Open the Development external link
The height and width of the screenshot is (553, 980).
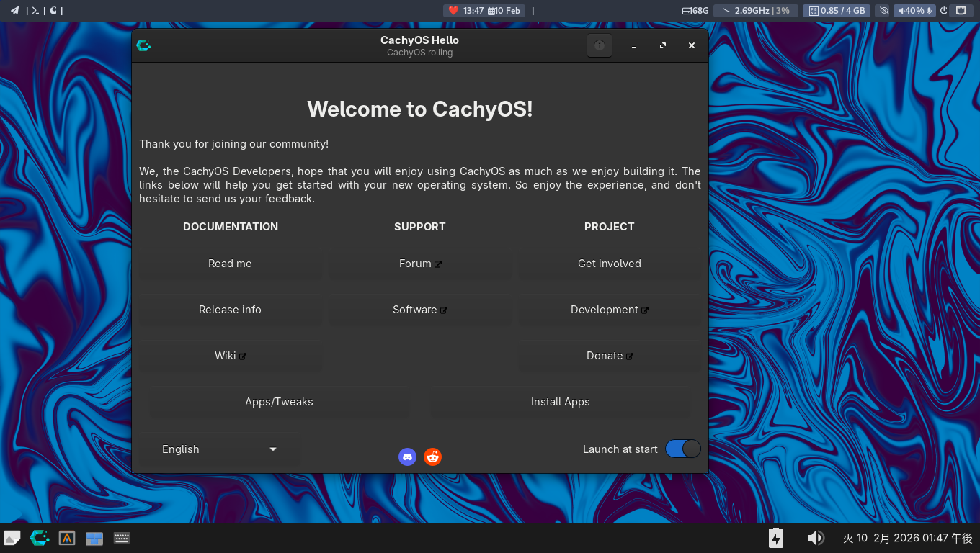(610, 310)
